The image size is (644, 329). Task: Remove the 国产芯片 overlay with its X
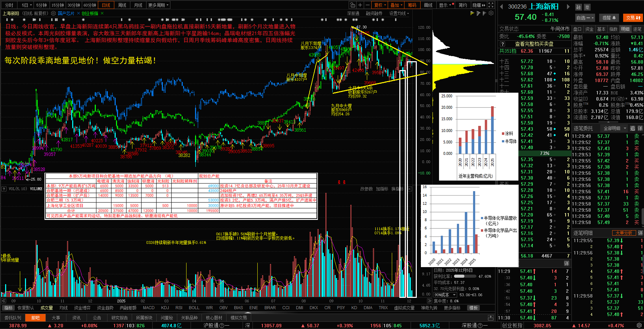pos(78,13)
